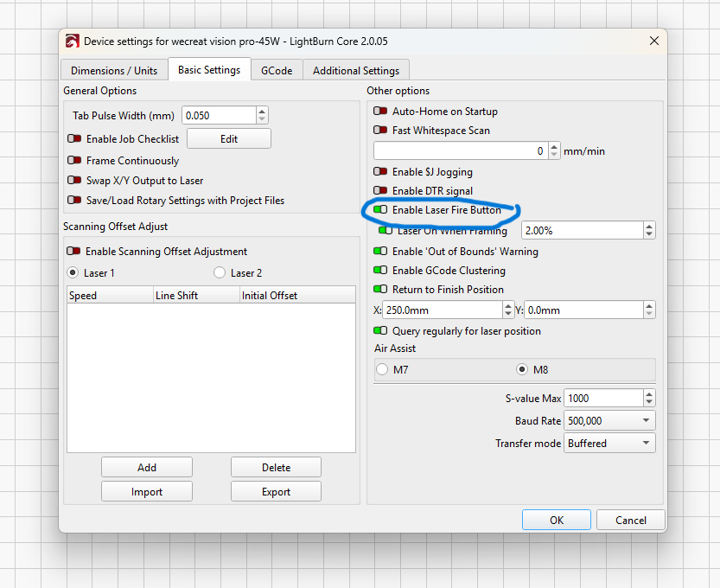The image size is (720, 588).
Task: Click the LightBurn app icon in title bar
Action: click(72, 41)
